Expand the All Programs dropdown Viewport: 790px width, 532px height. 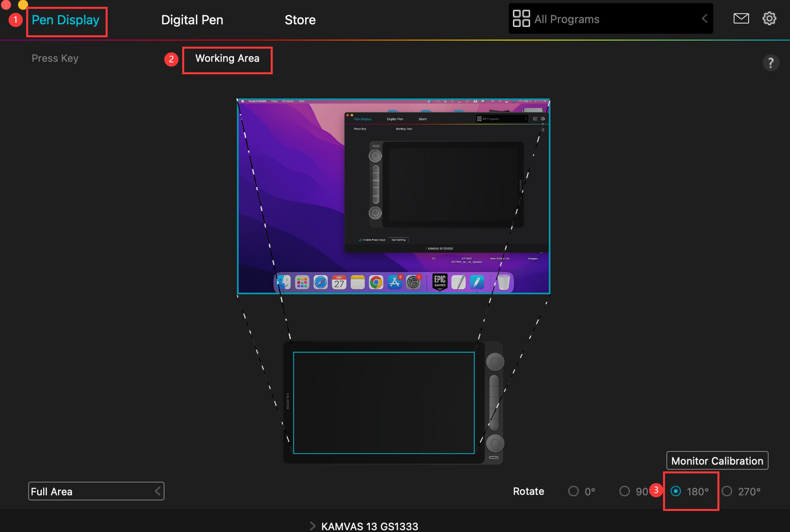pos(704,18)
